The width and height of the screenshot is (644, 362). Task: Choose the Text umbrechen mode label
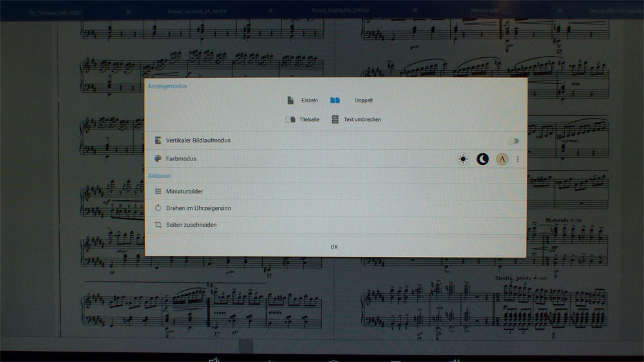coord(362,120)
